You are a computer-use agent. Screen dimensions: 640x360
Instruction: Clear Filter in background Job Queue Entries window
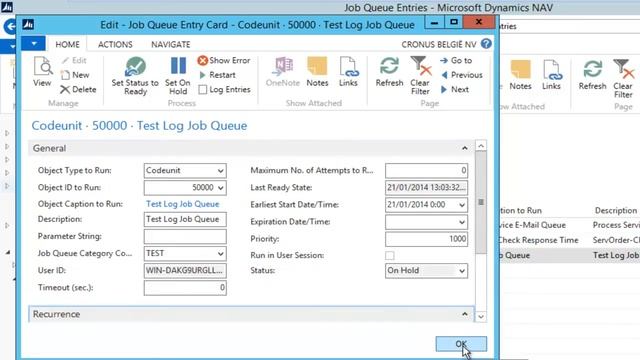(x=623, y=79)
